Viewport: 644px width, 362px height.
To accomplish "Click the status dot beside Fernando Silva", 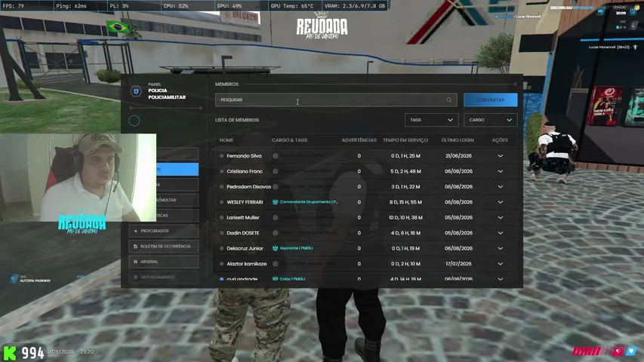I will pyautogui.click(x=222, y=156).
